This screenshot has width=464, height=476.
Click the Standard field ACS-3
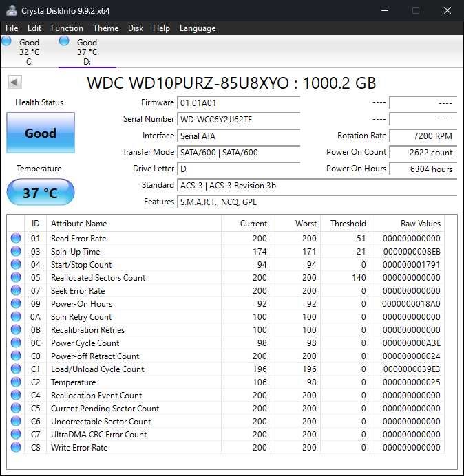317,185
